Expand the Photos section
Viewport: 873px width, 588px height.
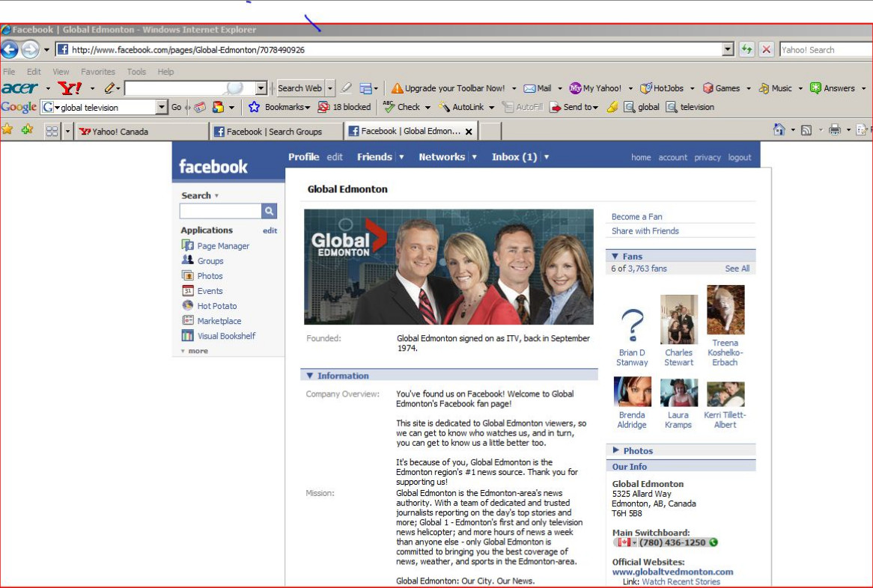pyautogui.click(x=615, y=450)
